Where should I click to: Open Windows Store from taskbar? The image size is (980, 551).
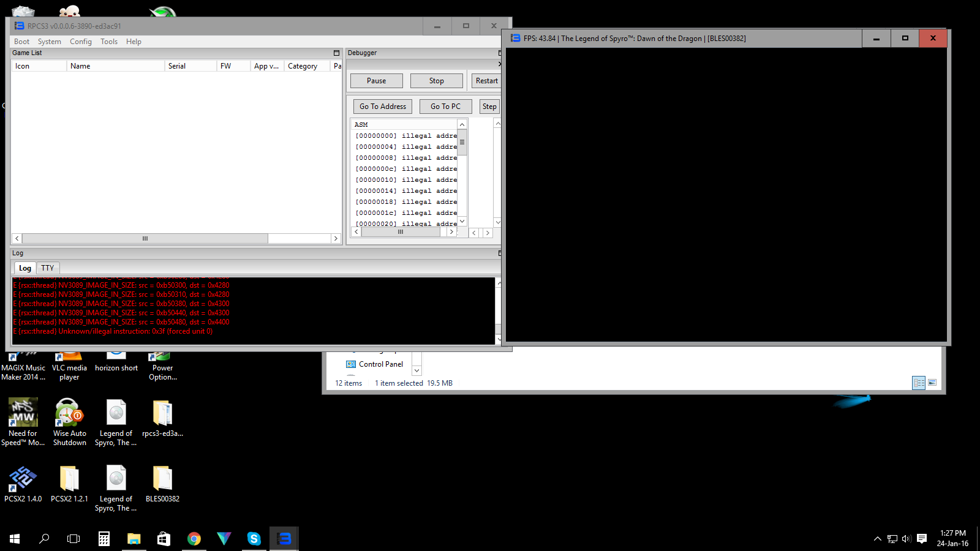[x=164, y=539]
